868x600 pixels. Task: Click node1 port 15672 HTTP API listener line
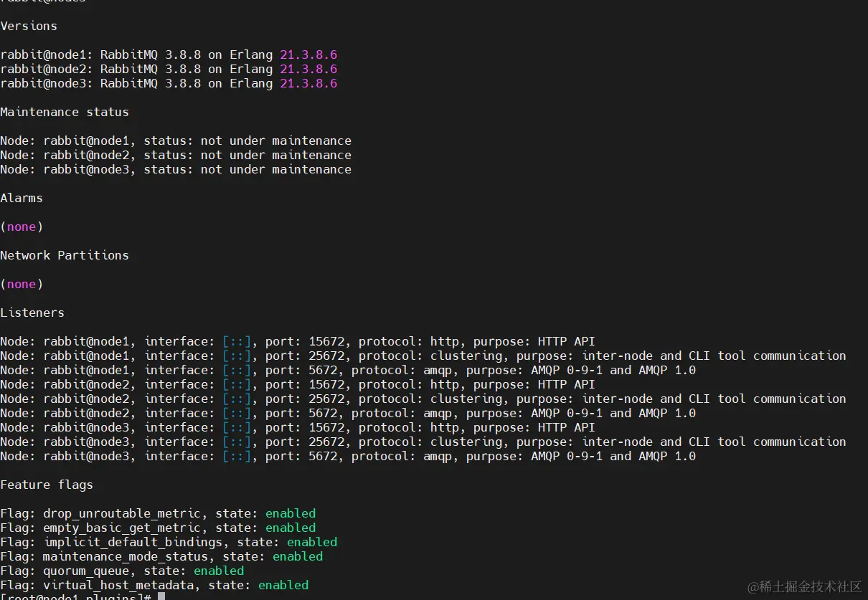click(298, 341)
